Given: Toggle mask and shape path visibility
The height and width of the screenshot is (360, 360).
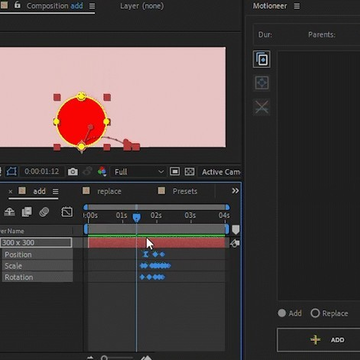Looking at the screenshot, I should [12, 172].
